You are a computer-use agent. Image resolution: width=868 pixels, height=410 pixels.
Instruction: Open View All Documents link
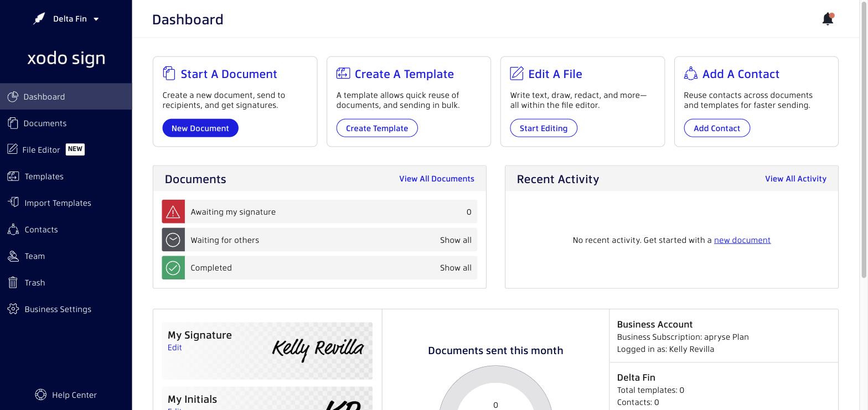pos(437,179)
